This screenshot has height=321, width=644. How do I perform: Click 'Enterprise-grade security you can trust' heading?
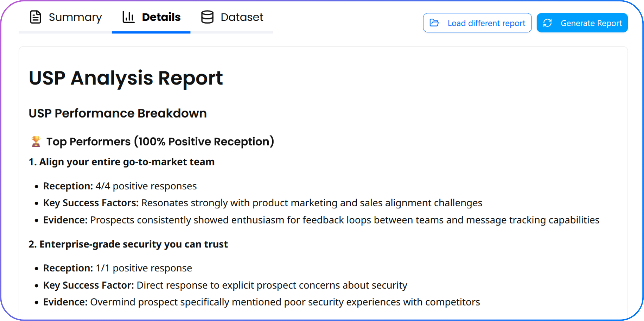click(x=128, y=244)
